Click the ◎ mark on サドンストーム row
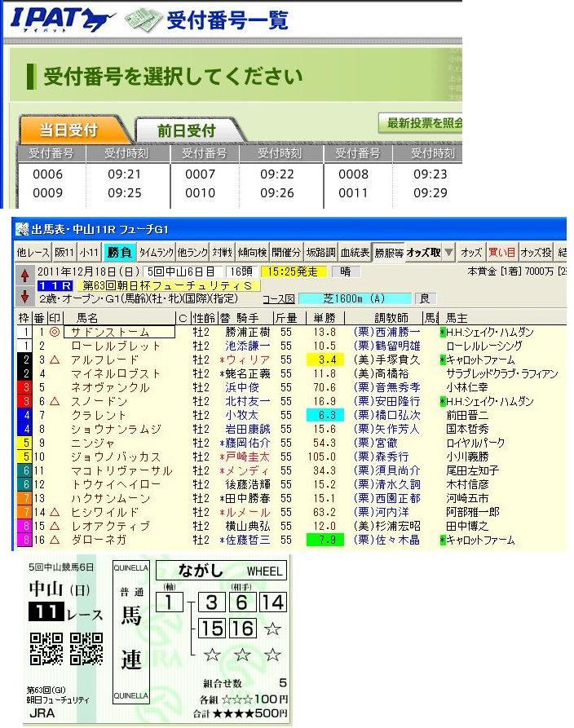This screenshot has height=728, width=574. (55, 332)
